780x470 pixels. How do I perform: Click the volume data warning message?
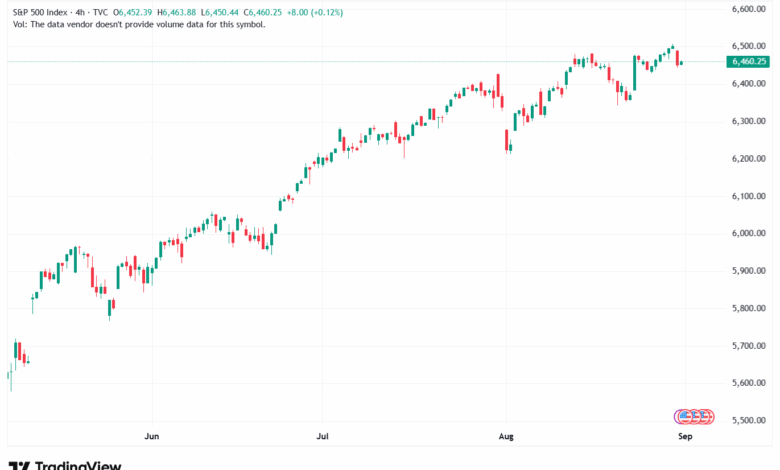136,23
